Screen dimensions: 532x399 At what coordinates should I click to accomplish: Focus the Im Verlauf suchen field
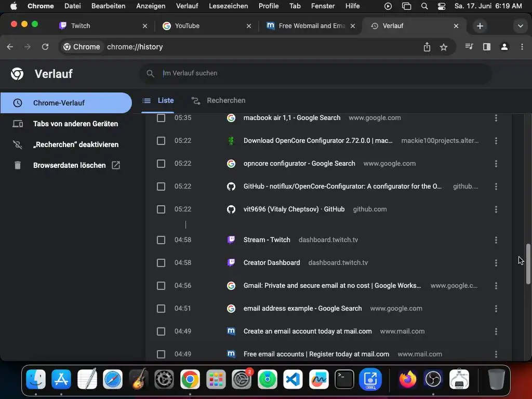[315, 73]
